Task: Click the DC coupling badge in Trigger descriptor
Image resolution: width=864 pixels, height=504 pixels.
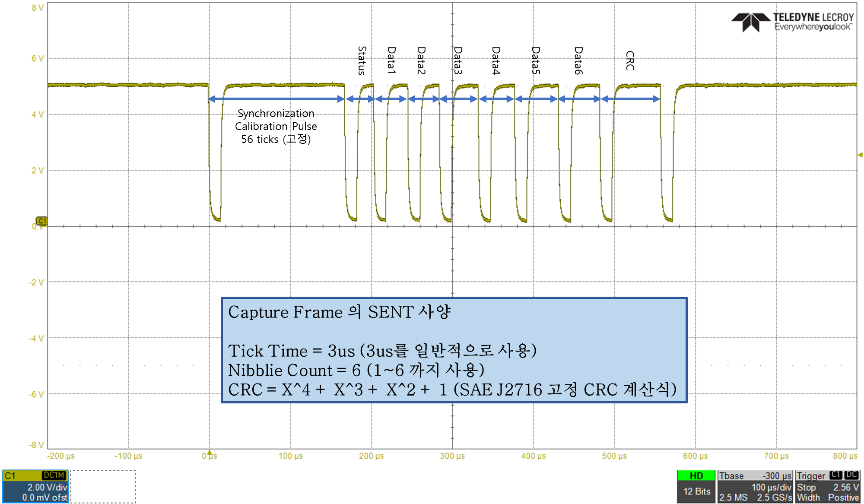Action: (851, 475)
